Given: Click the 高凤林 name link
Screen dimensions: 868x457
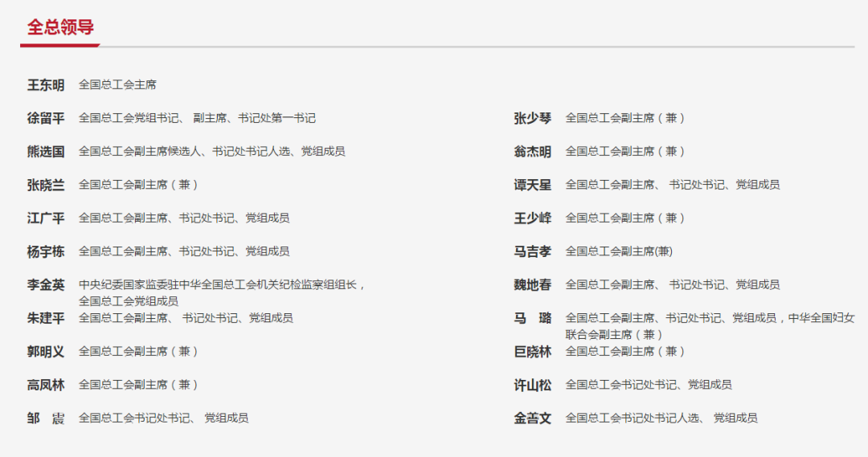Looking at the screenshot, I should (x=46, y=385).
